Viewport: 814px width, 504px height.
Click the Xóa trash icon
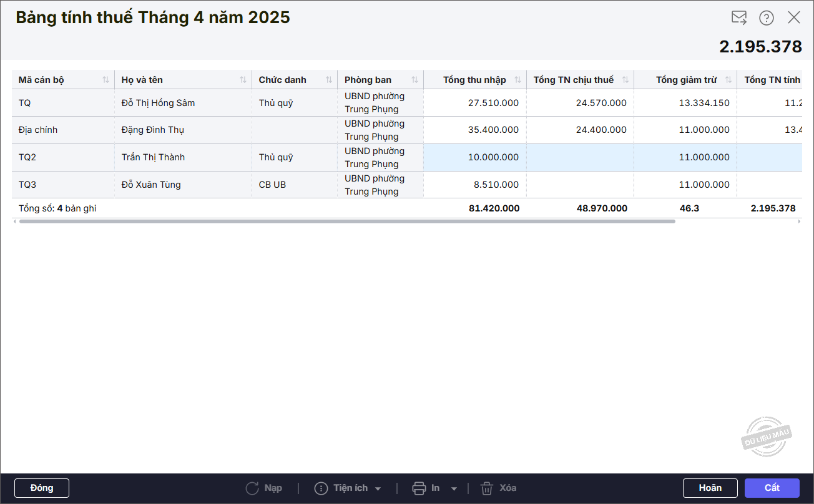pos(487,488)
